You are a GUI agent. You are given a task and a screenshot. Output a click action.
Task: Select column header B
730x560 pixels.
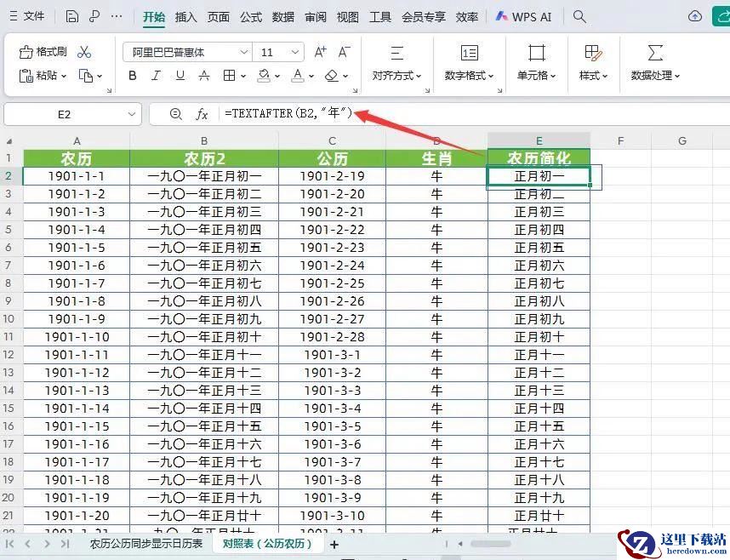click(x=204, y=140)
